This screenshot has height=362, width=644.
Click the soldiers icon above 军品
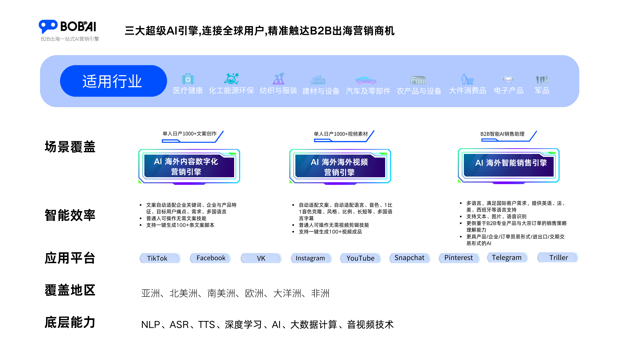click(x=542, y=80)
